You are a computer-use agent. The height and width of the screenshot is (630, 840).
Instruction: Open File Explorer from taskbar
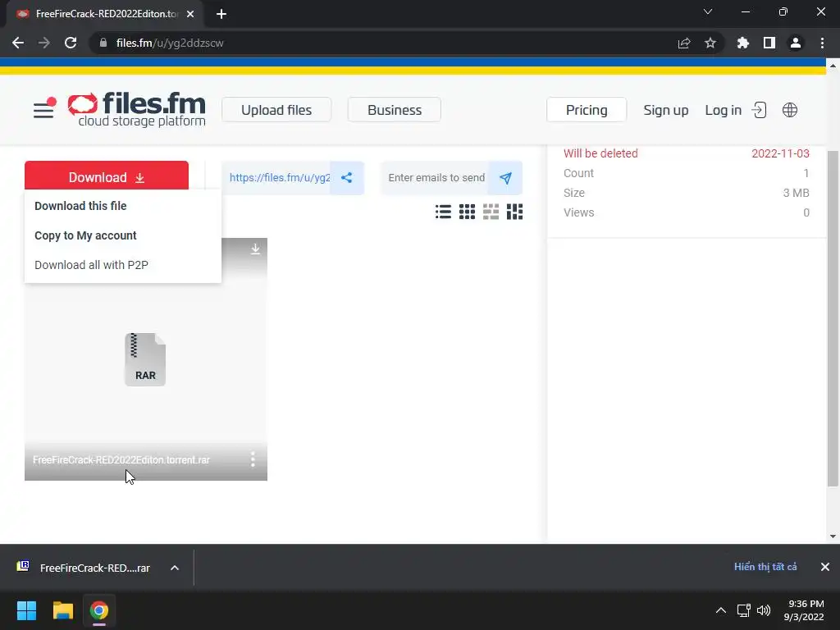62,610
